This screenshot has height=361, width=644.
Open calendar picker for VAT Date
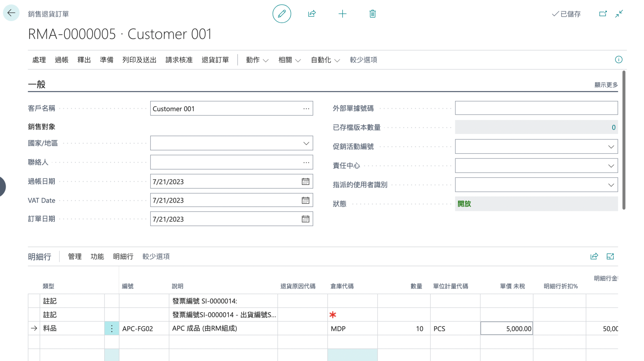coord(306,200)
